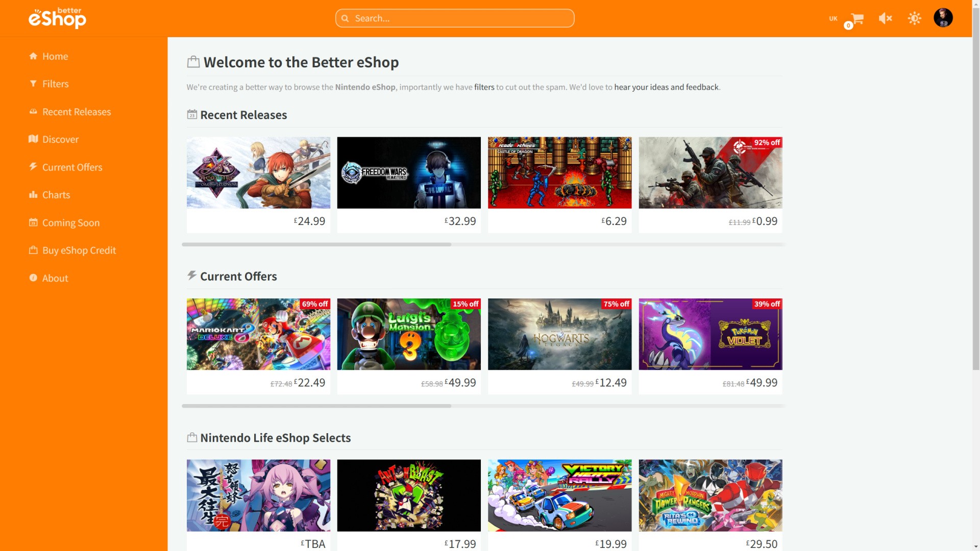The image size is (980, 551).
Task: Click the 'filters' link in intro text
Action: pos(484,87)
